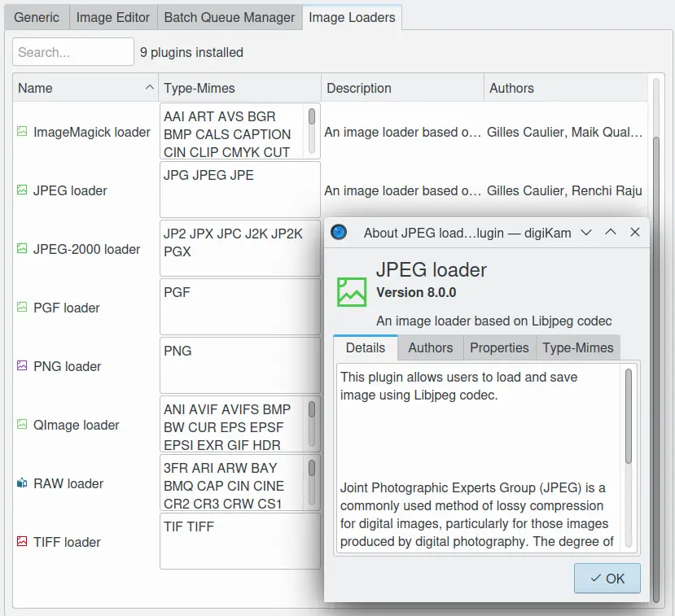This screenshot has height=616, width=675.
Task: Select the Authors tab in About dialog
Action: (430, 347)
